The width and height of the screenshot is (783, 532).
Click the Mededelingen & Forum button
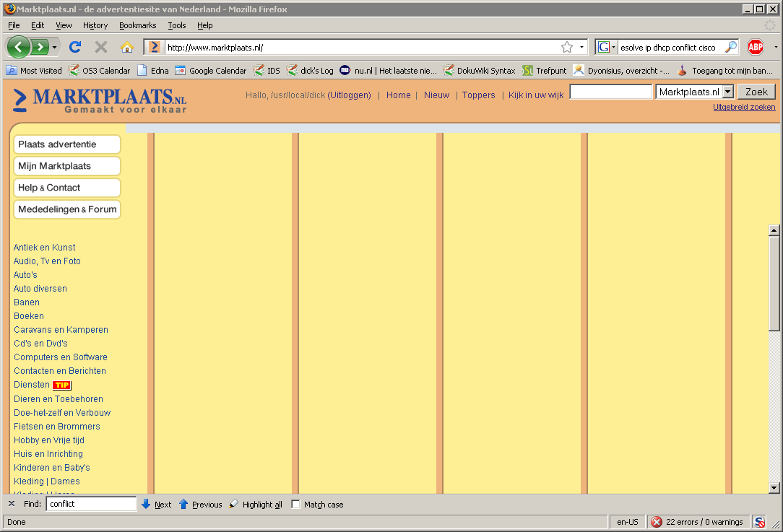(x=67, y=209)
